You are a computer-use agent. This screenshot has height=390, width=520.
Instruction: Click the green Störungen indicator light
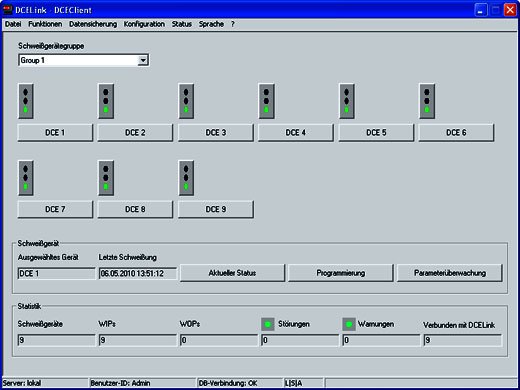268,324
